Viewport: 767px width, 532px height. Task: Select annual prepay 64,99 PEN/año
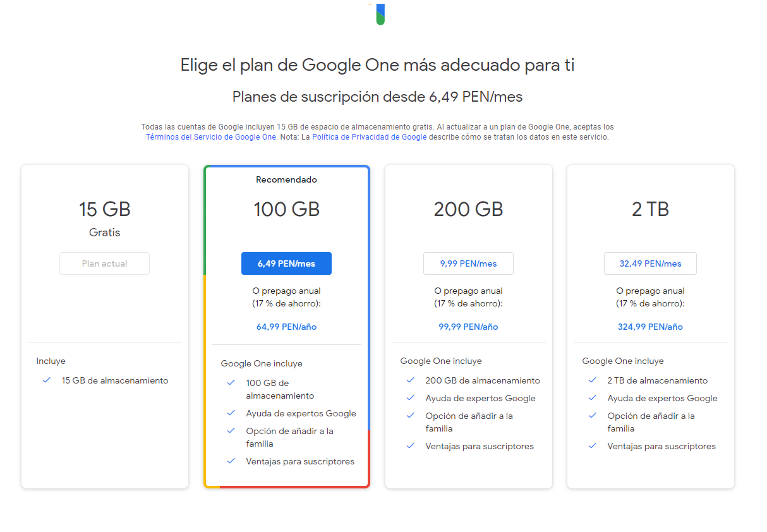[x=286, y=327]
